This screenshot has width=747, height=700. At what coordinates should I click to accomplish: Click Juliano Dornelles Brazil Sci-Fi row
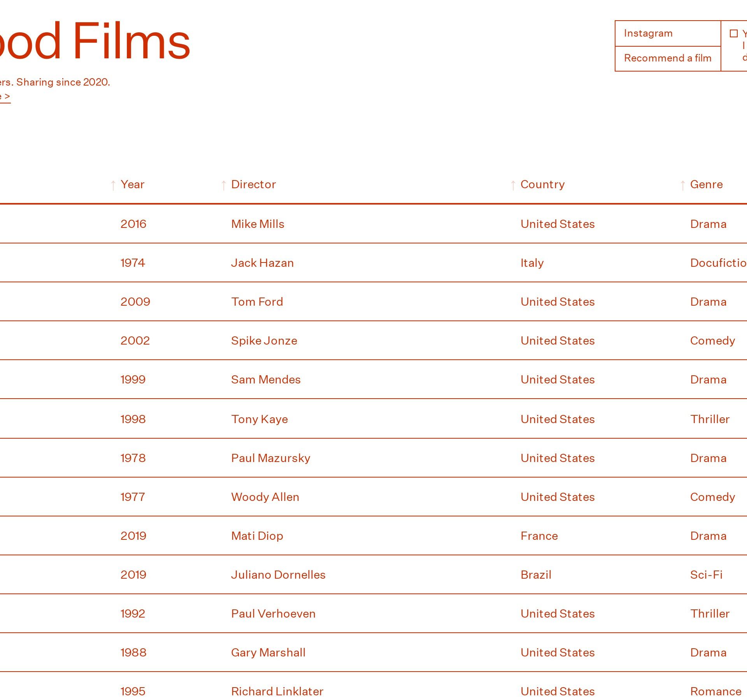click(278, 575)
